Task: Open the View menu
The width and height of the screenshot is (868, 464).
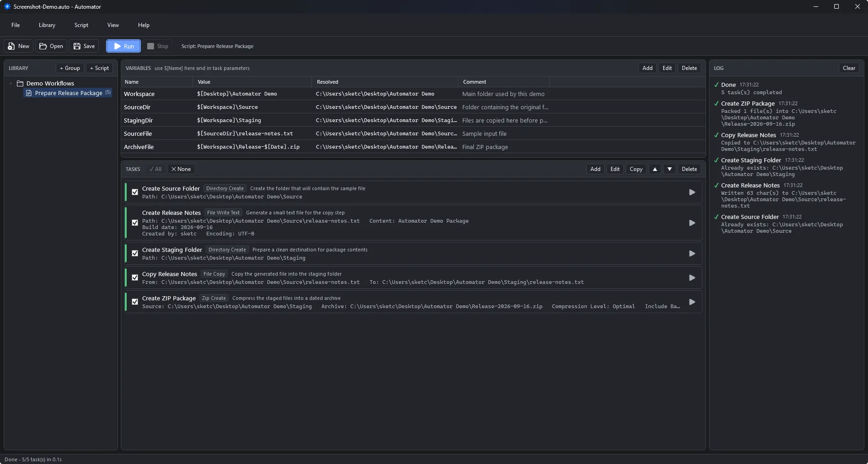Action: point(113,25)
